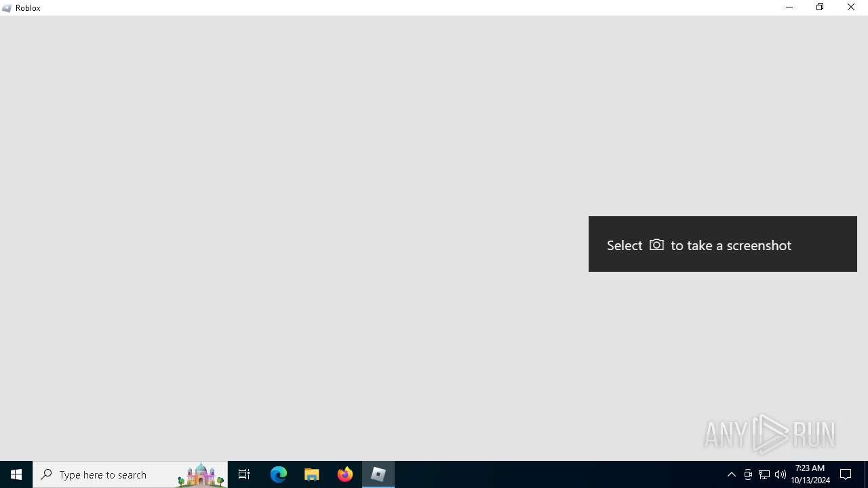Open network status tray icon
868x488 pixels.
point(764,474)
